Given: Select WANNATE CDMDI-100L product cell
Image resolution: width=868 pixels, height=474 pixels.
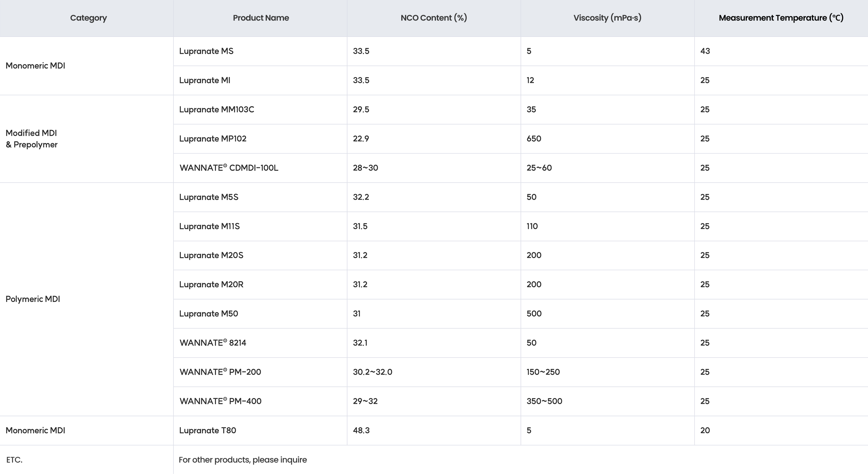Looking at the screenshot, I should (x=229, y=168).
